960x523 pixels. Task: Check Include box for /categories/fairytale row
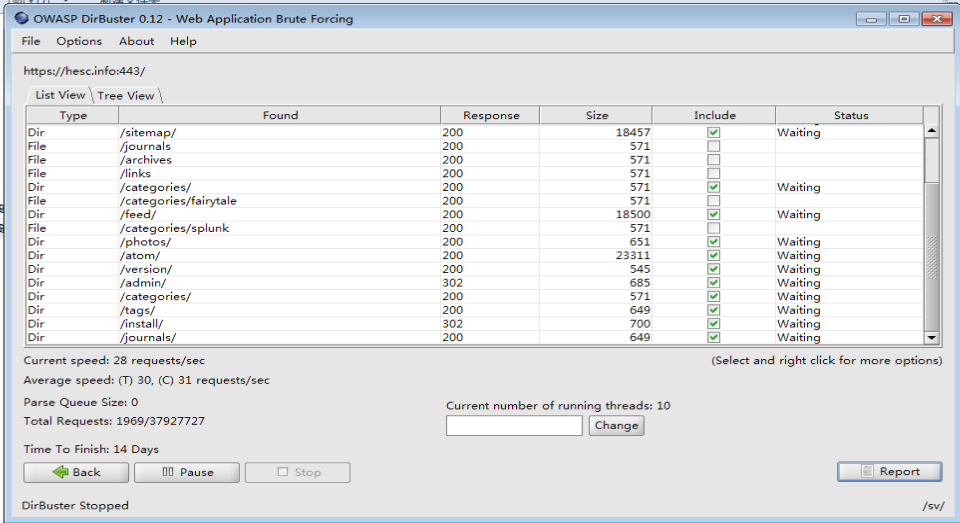click(x=713, y=201)
